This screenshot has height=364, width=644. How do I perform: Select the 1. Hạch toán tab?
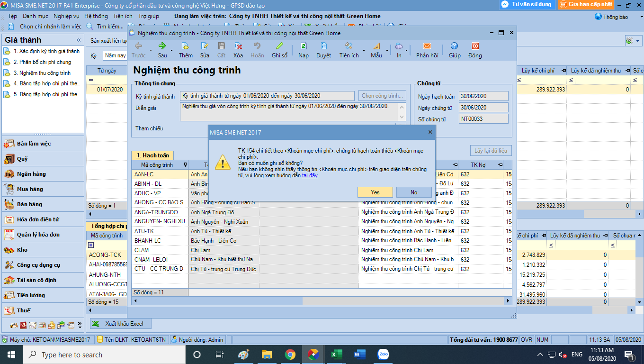[152, 155]
